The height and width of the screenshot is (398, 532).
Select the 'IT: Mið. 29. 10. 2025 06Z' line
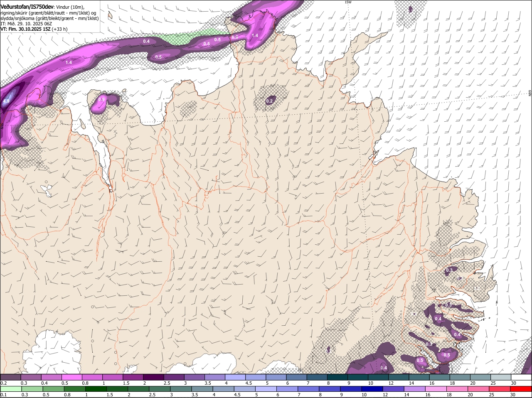tap(26, 24)
